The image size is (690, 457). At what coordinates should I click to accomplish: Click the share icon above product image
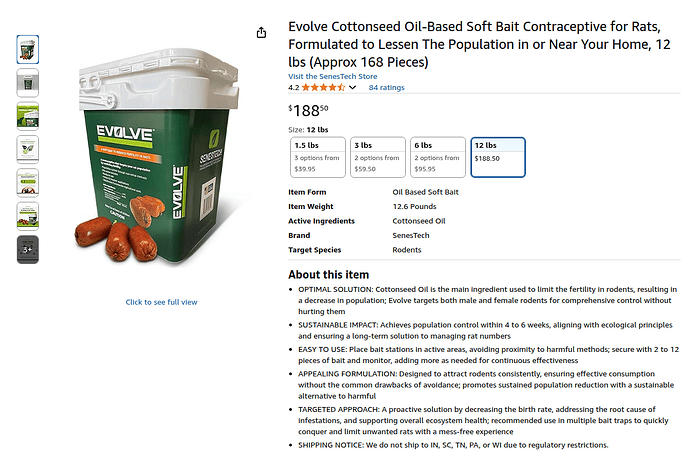click(x=261, y=33)
